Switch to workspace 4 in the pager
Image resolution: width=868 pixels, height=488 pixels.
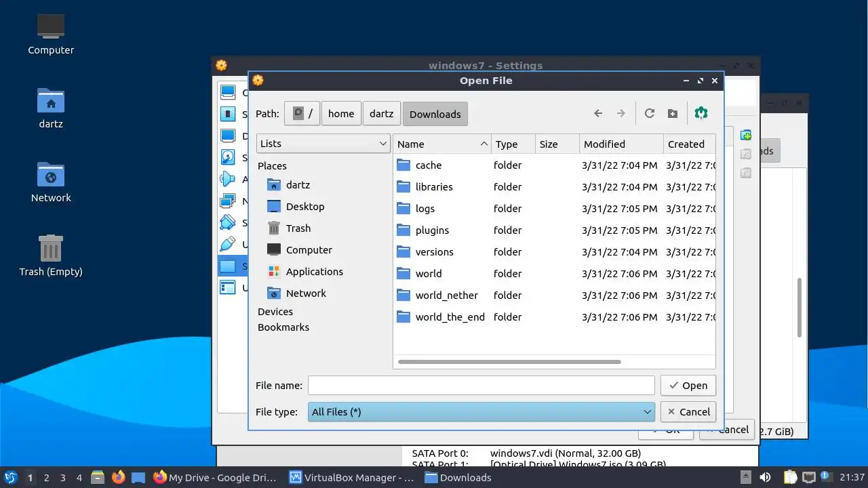[x=79, y=477]
